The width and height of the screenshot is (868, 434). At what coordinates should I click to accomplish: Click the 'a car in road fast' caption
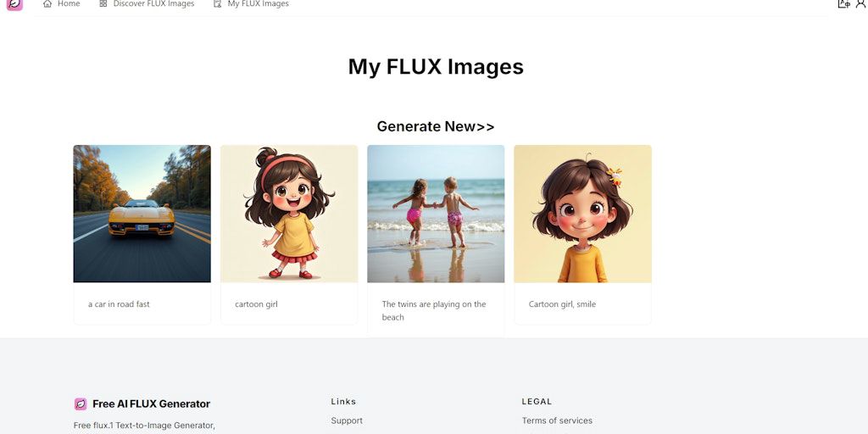click(119, 304)
